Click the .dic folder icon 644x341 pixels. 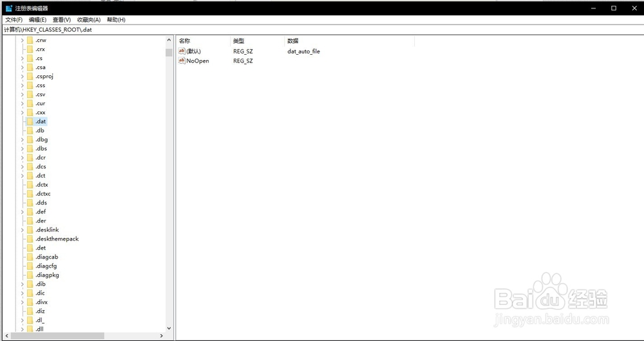[x=30, y=293]
